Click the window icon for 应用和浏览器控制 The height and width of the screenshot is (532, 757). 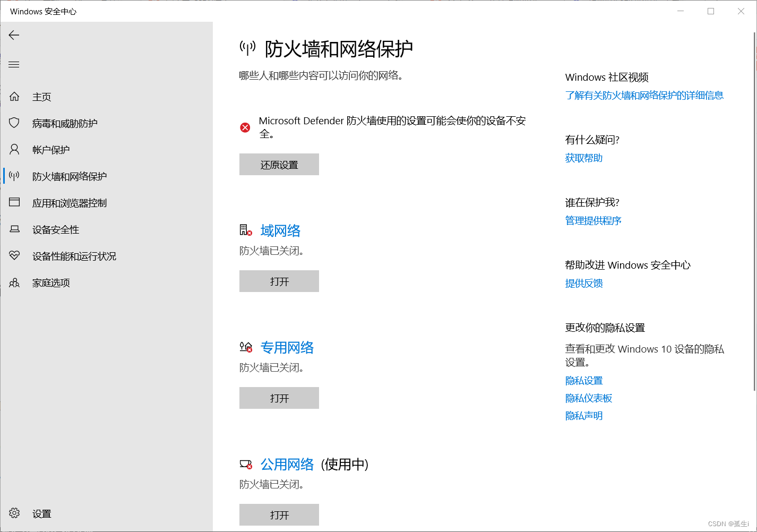point(14,202)
